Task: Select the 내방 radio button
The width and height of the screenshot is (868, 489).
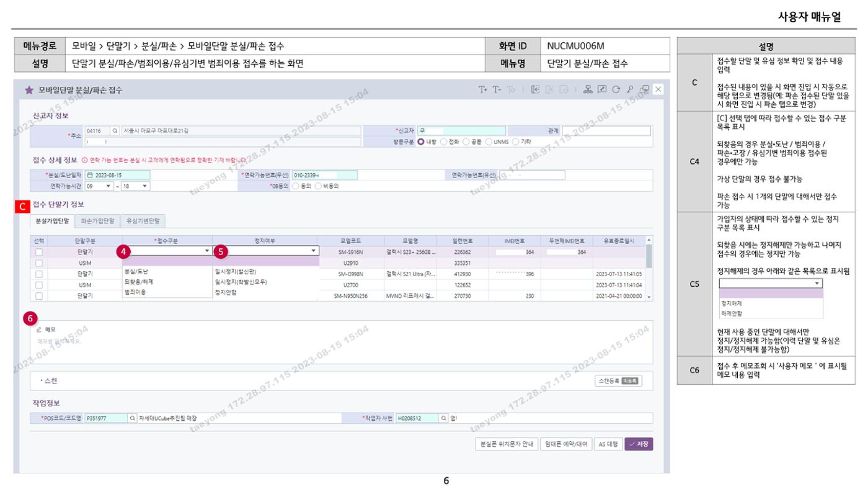Action: click(421, 141)
